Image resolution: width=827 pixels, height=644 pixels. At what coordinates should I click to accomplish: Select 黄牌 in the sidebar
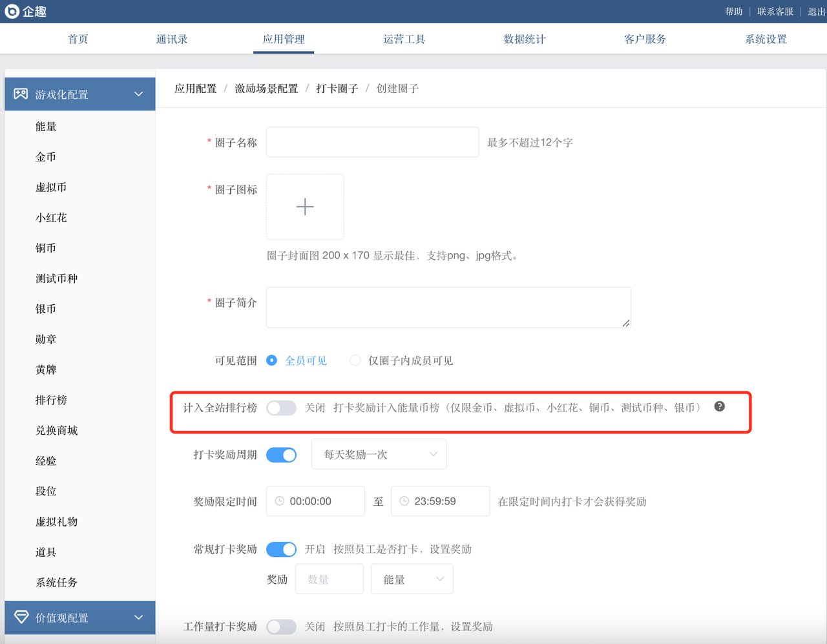click(x=46, y=369)
